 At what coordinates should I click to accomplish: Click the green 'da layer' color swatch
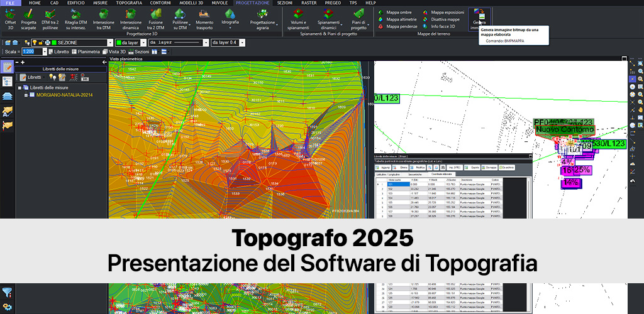tap(119, 43)
